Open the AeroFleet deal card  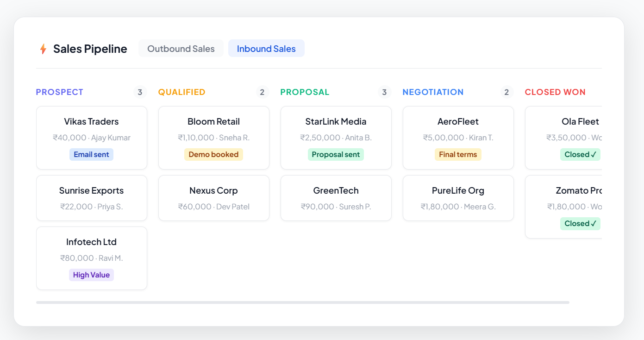[x=458, y=138]
